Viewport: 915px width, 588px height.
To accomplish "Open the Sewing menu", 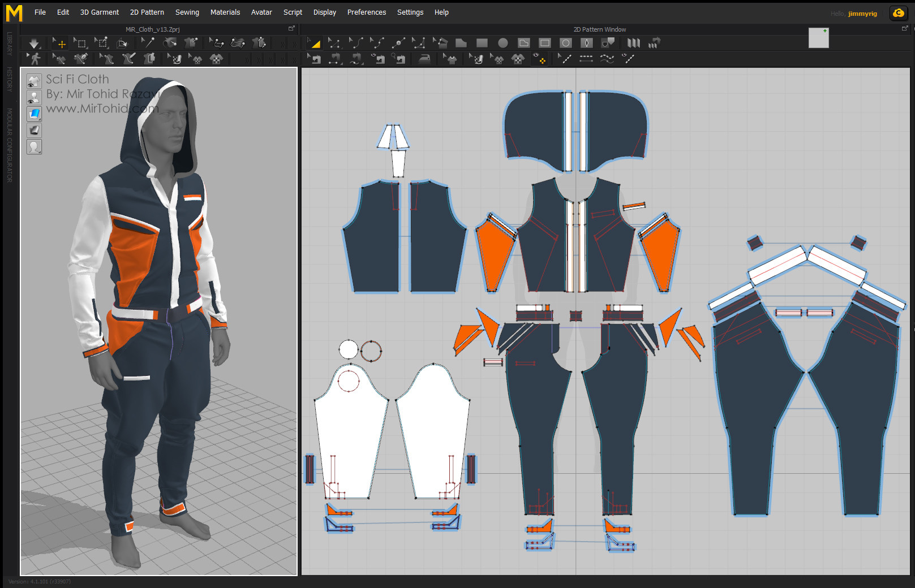I will [187, 12].
